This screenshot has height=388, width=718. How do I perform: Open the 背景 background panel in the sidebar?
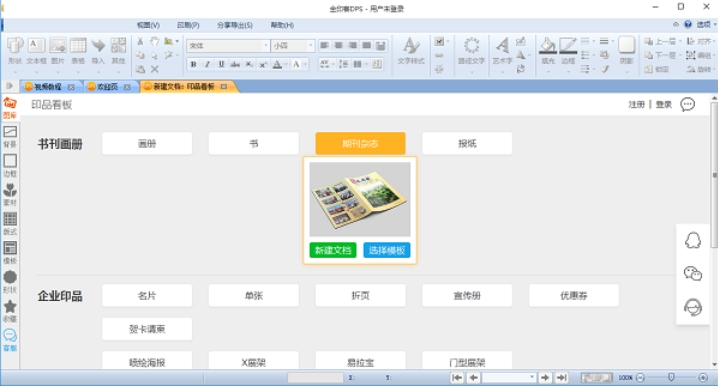[10, 136]
